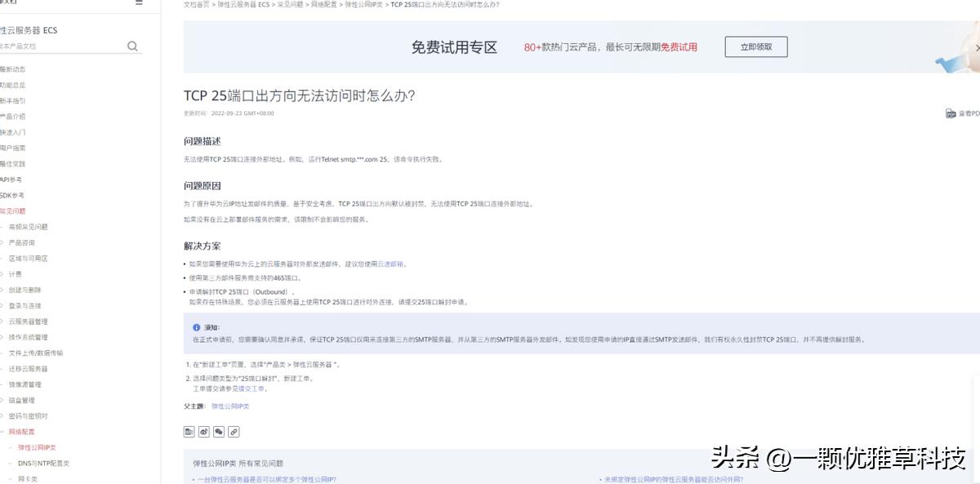Click the 常见问题 breadcrumb link
Image resolution: width=980 pixels, height=484 pixels.
(289, 3)
